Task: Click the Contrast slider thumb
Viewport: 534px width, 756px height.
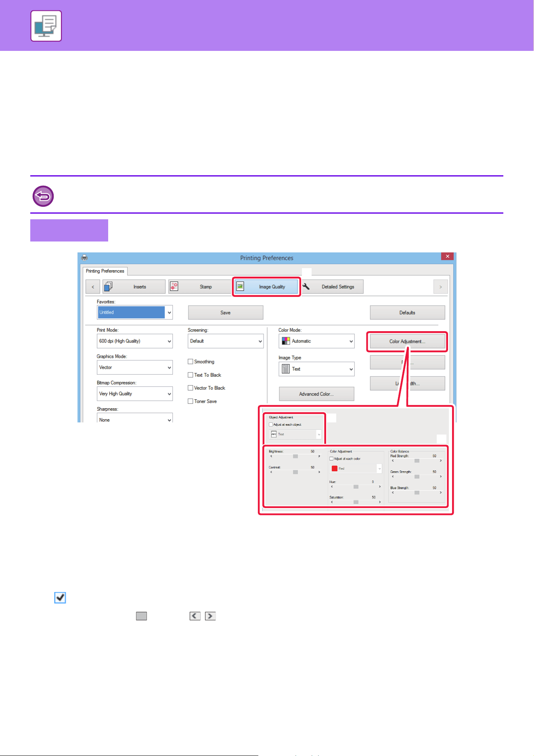Action: click(295, 472)
